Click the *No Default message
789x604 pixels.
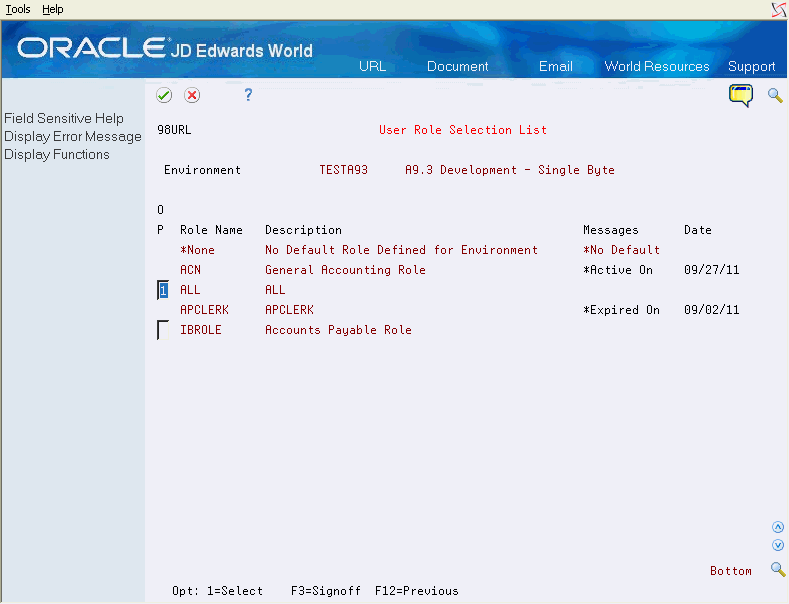621,250
